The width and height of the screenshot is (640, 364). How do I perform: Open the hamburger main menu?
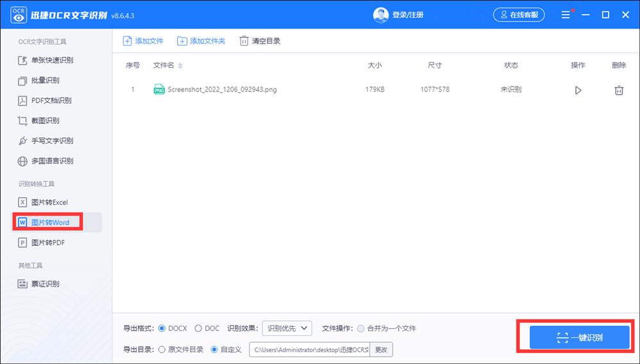tap(566, 15)
